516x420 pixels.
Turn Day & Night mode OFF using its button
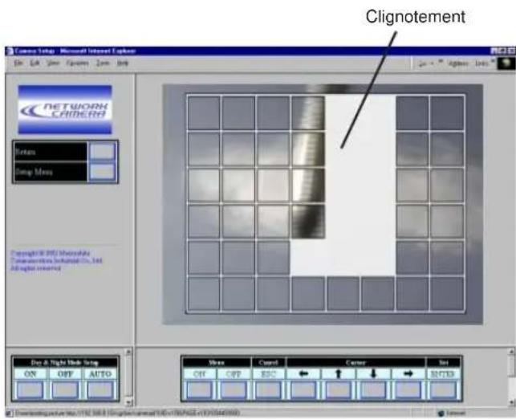coord(65,389)
